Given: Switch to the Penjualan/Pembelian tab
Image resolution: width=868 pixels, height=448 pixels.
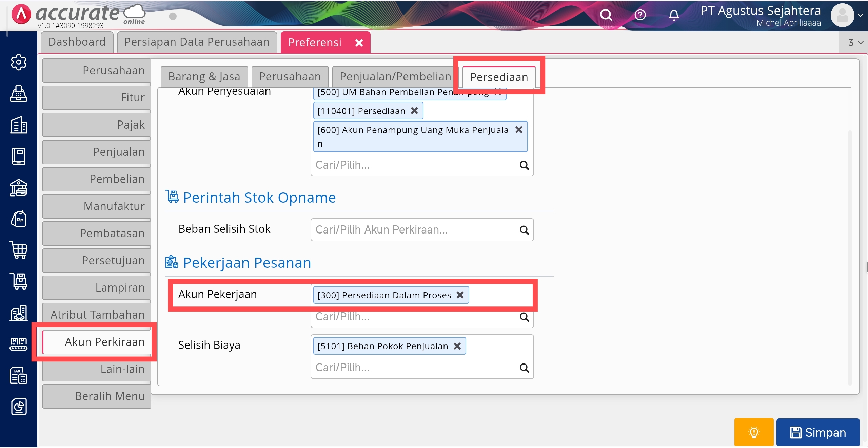Looking at the screenshot, I should click(x=395, y=77).
